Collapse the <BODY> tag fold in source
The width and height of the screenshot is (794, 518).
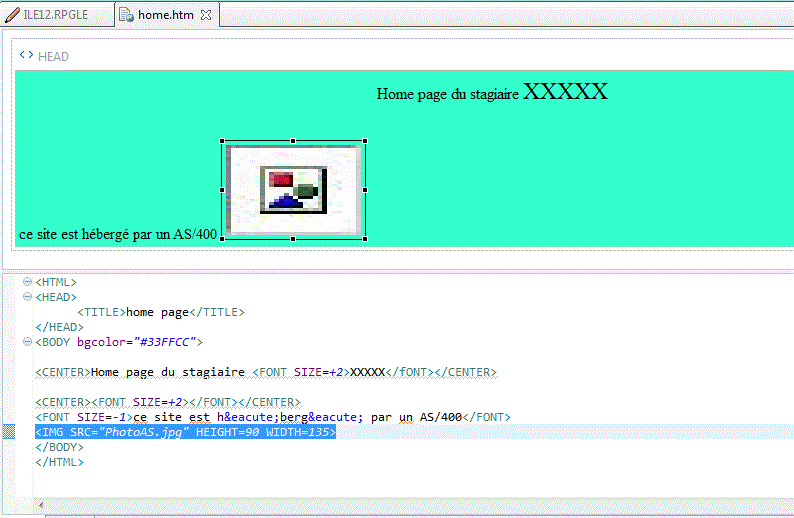coord(27,342)
